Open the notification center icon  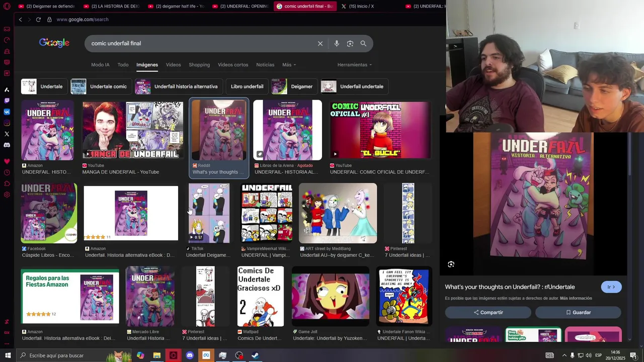pos(633,355)
